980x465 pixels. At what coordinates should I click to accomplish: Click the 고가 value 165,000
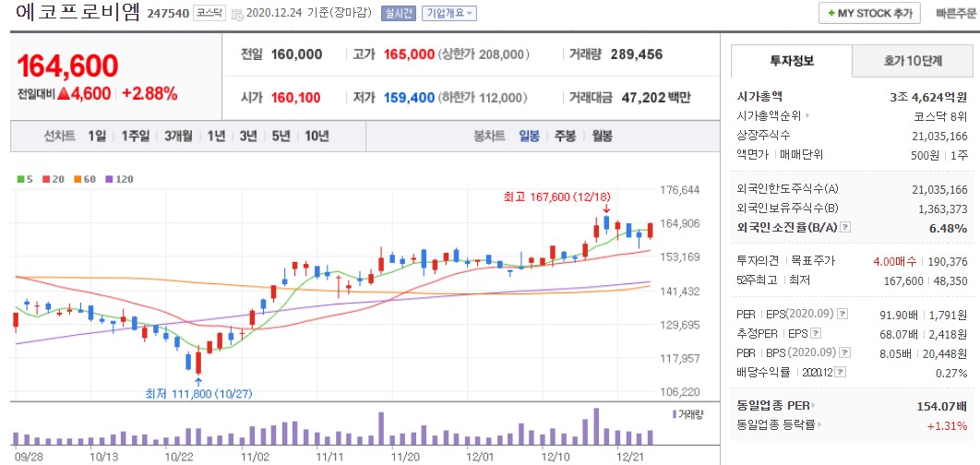pos(409,54)
